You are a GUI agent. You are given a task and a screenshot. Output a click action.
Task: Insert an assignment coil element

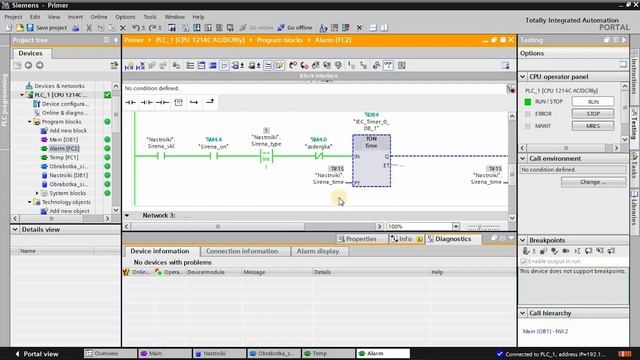coord(162,102)
